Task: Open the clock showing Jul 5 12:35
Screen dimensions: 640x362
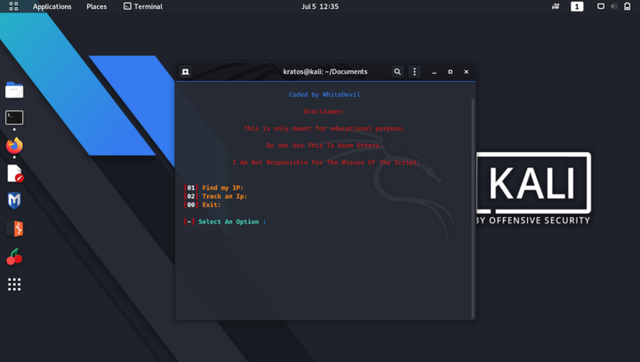Action: click(x=320, y=7)
